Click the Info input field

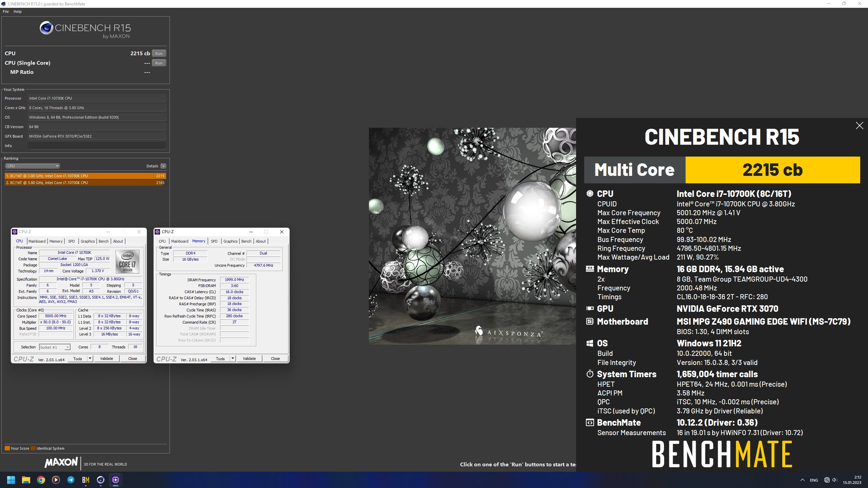pyautogui.click(x=97, y=146)
